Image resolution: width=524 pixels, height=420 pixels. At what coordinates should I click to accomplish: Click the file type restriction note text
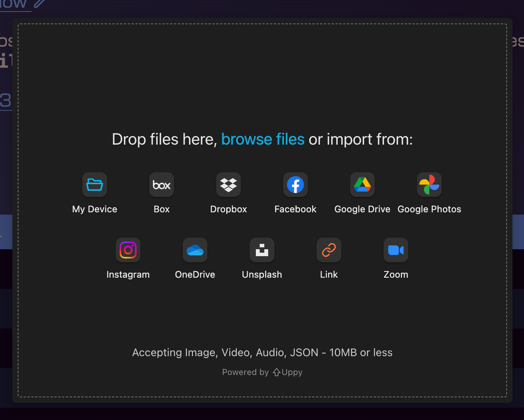(262, 352)
